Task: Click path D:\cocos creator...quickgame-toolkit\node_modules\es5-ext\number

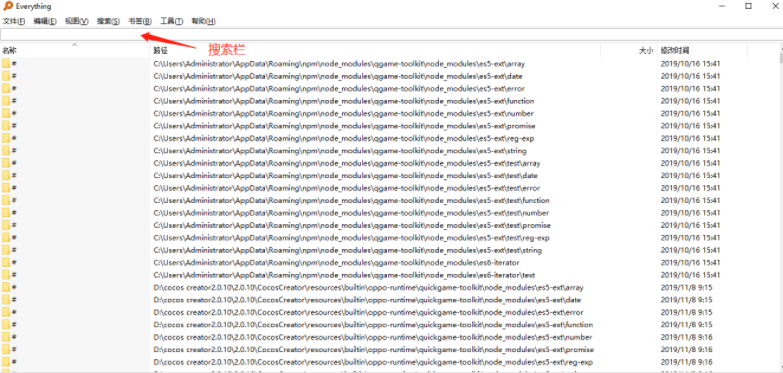Action: 373,337
